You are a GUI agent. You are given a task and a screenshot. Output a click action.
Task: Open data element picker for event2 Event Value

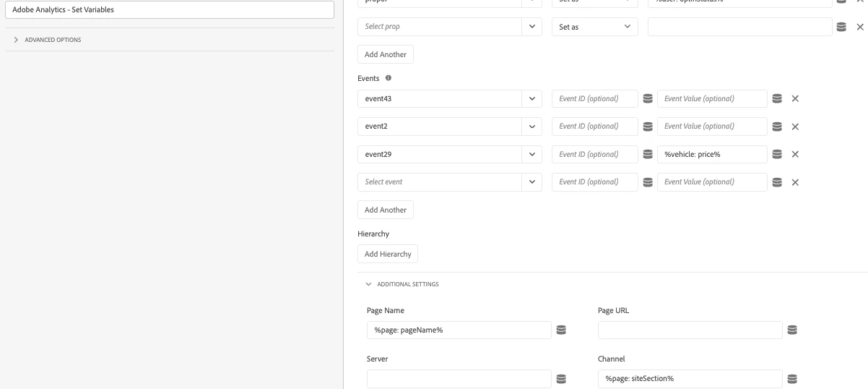click(777, 127)
